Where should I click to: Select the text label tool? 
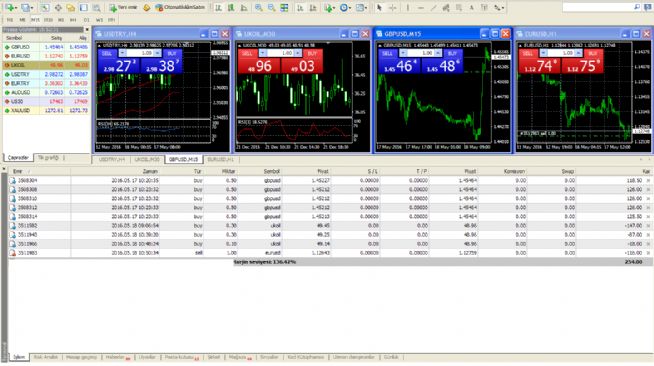tap(471, 8)
